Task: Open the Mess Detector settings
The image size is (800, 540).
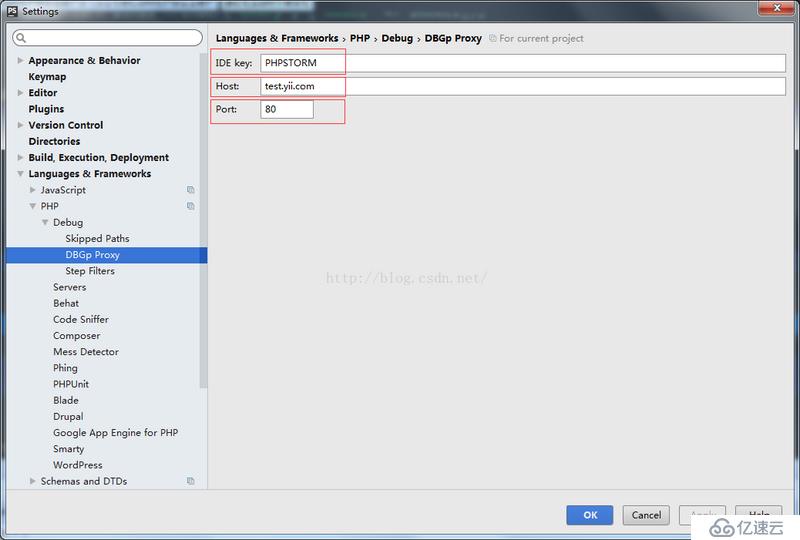Action: tap(86, 352)
